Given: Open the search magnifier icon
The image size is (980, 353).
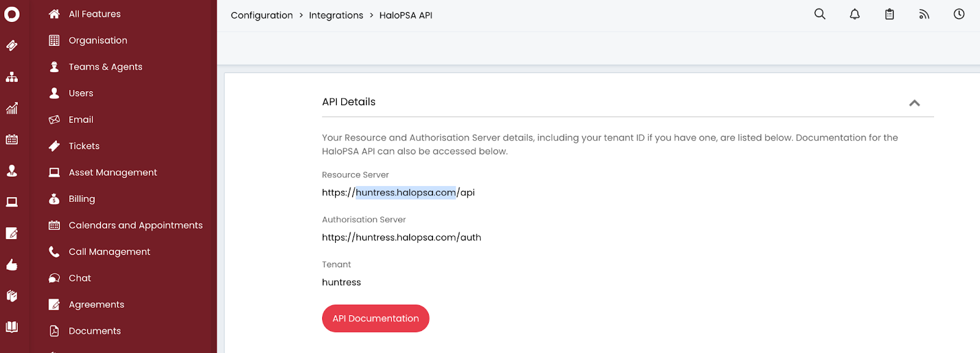Looking at the screenshot, I should coord(820,14).
